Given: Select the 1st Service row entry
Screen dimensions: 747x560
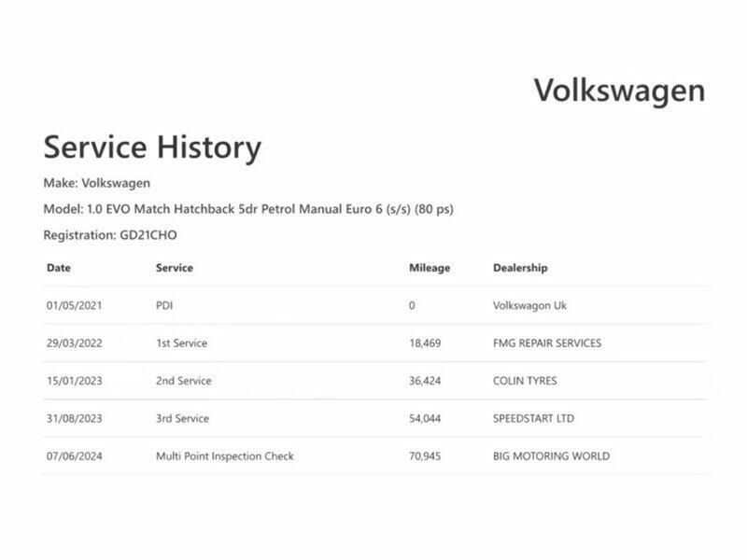Looking at the screenshot, I should pos(181,343).
